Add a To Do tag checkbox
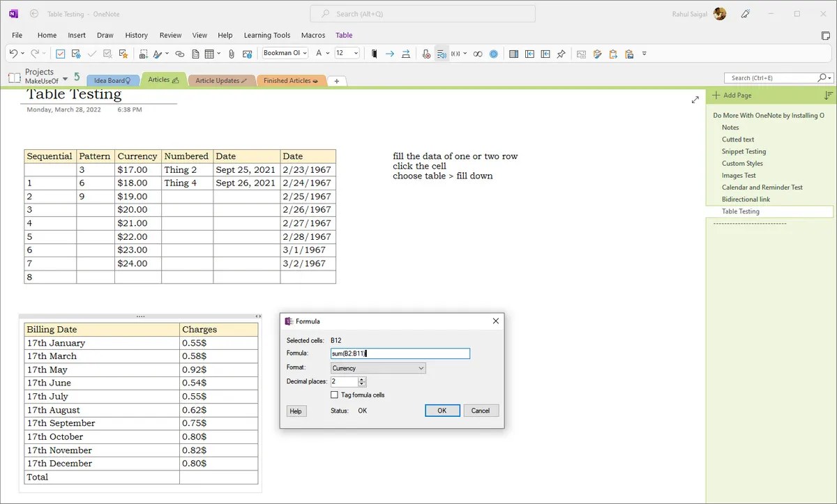 point(61,54)
